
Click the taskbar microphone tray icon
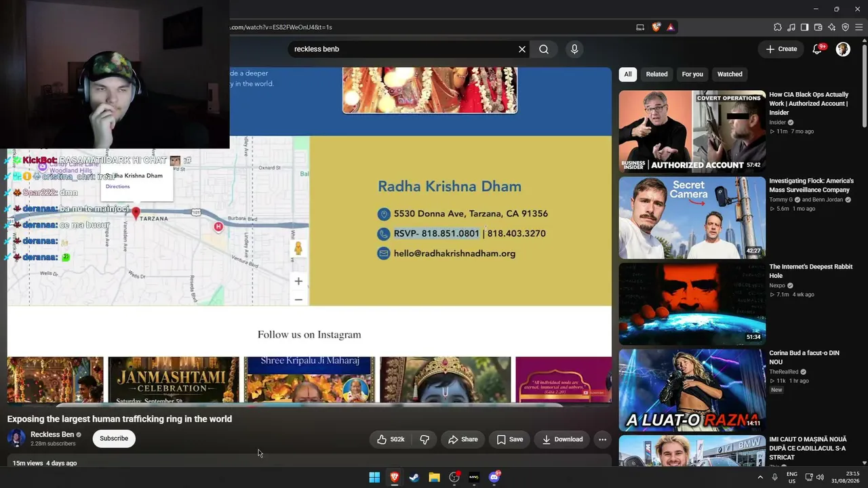coord(774,477)
